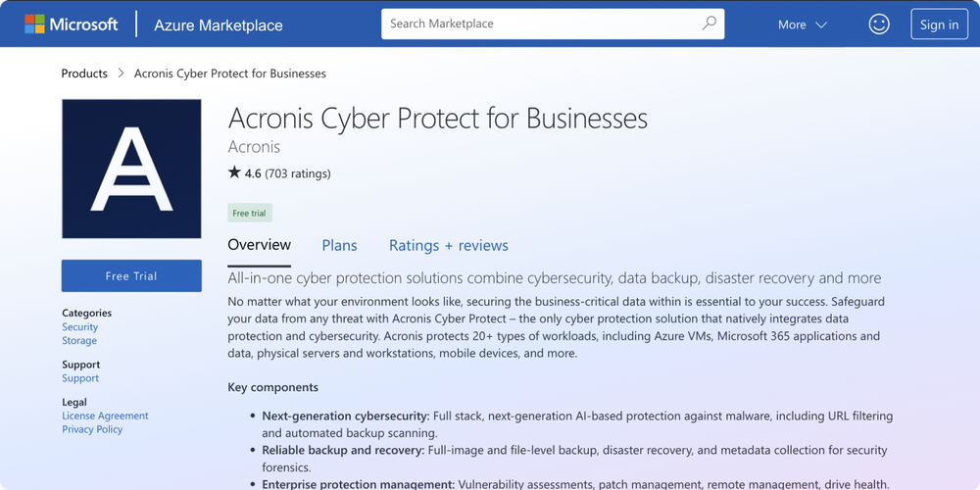Image resolution: width=980 pixels, height=490 pixels.
Task: Click Acronis Cyber Protect for Businesses breadcrumb
Action: point(230,73)
